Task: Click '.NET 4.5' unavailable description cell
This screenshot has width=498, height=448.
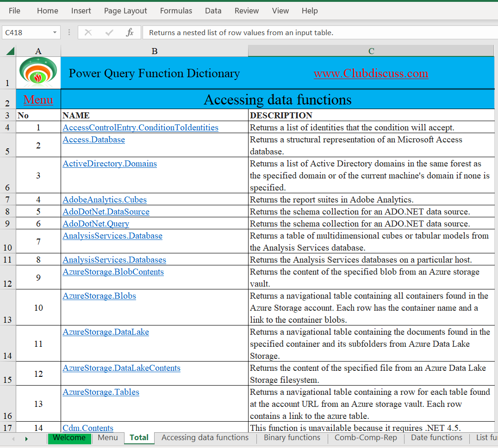Action: (371, 428)
